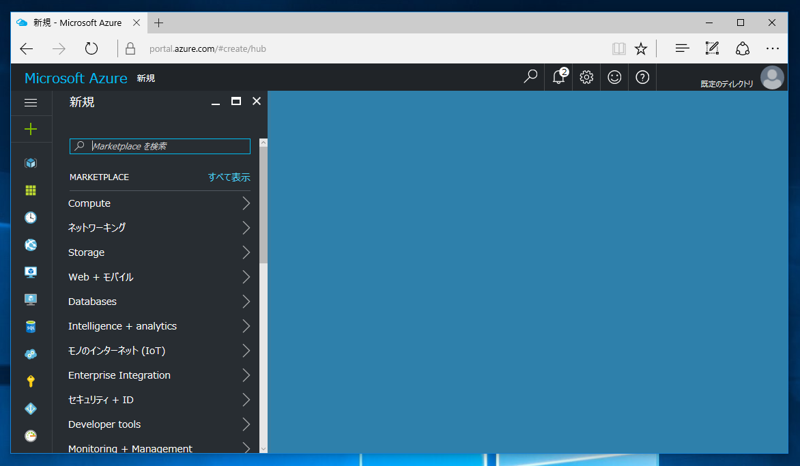Viewport: 800px width, 466px height.
Task: Focus the Marketplace search field
Action: 160,146
